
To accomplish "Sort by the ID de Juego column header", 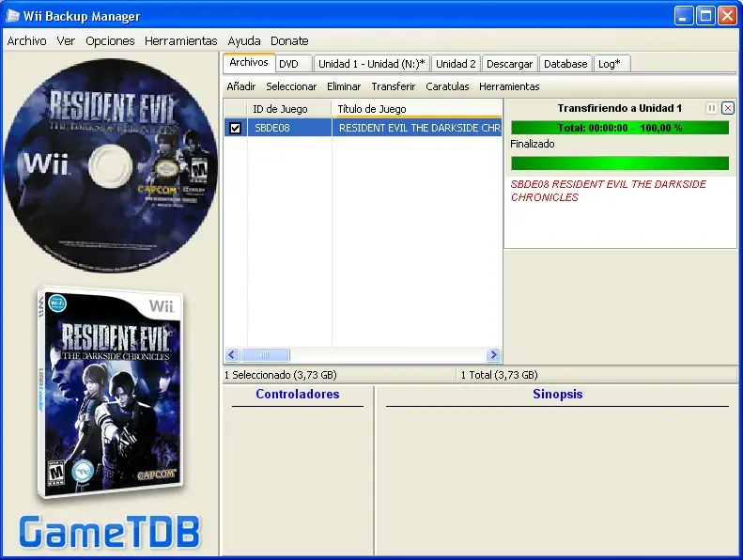I will pyautogui.click(x=289, y=109).
